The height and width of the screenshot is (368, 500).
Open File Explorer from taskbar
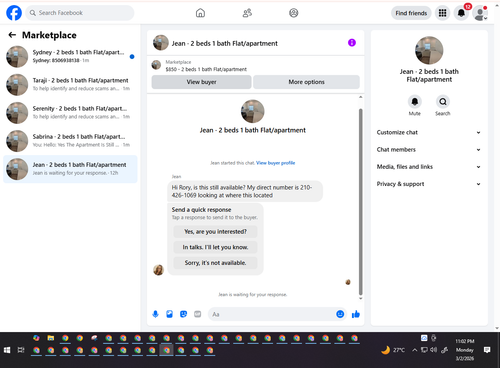[x=51, y=338]
